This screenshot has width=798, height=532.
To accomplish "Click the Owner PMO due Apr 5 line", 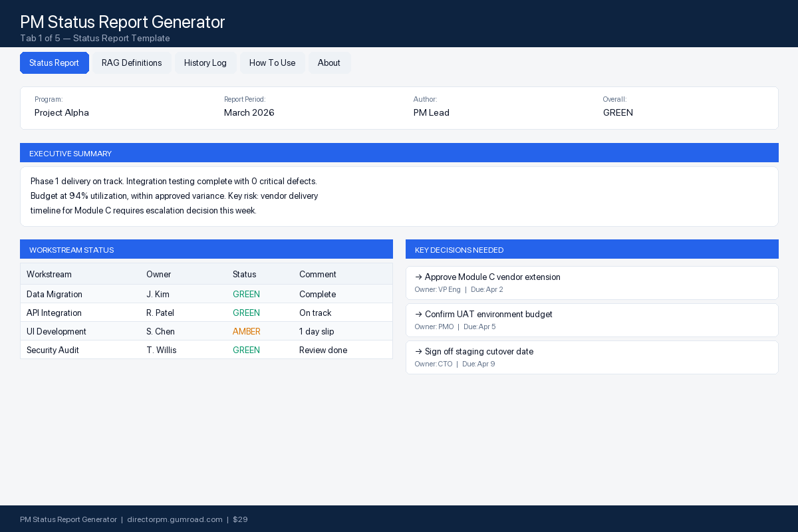I will click(455, 327).
